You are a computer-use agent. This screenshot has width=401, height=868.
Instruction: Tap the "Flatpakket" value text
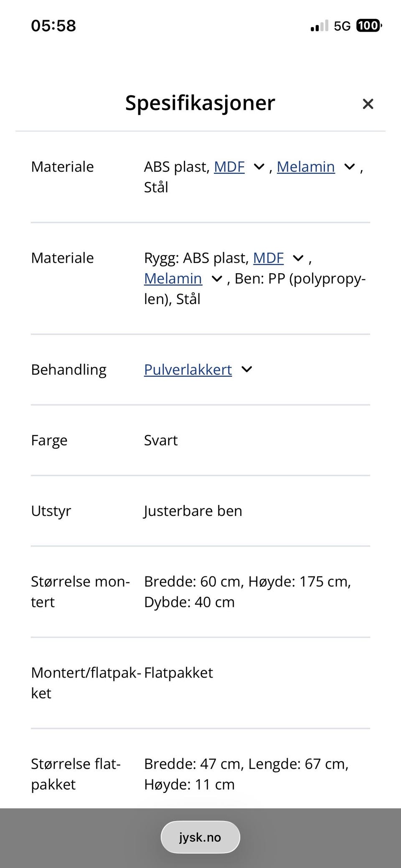point(178,673)
